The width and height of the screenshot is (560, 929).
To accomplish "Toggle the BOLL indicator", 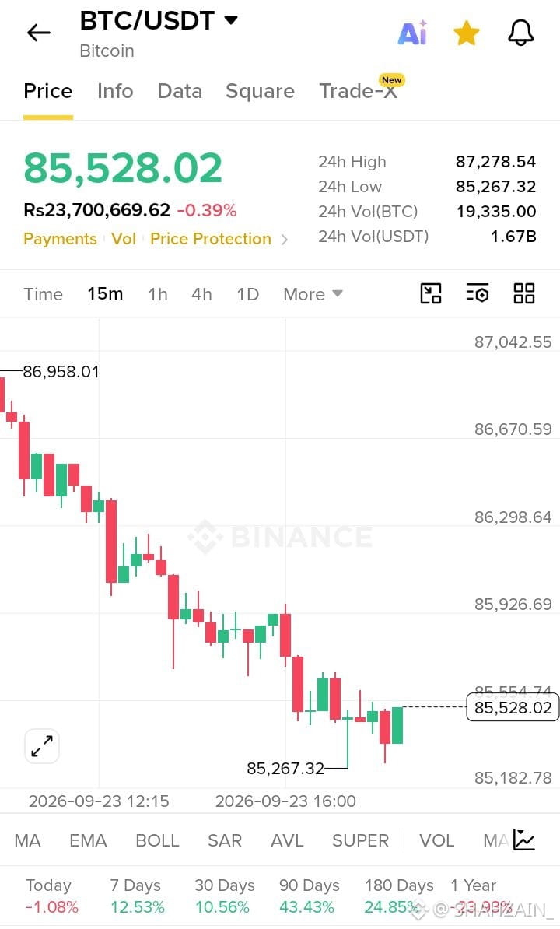I will coord(157,840).
